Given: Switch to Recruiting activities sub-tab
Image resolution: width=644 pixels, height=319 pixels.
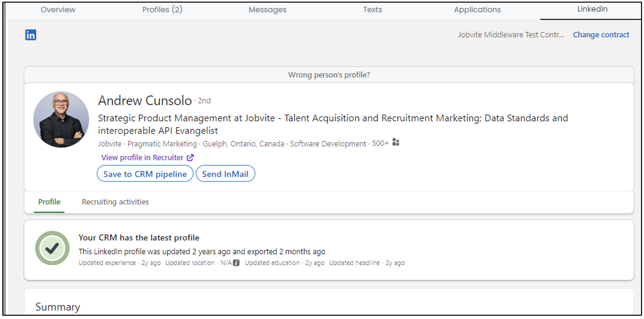Looking at the screenshot, I should (x=115, y=202).
